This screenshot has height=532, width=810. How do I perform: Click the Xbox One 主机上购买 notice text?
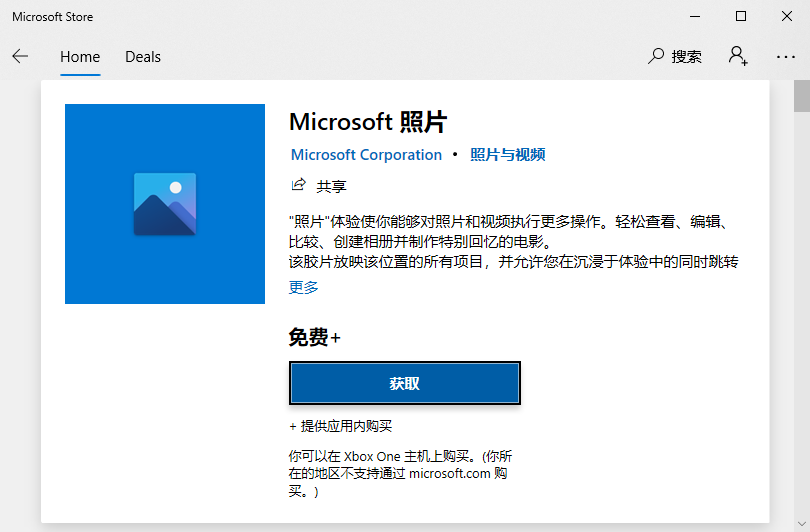point(400,474)
